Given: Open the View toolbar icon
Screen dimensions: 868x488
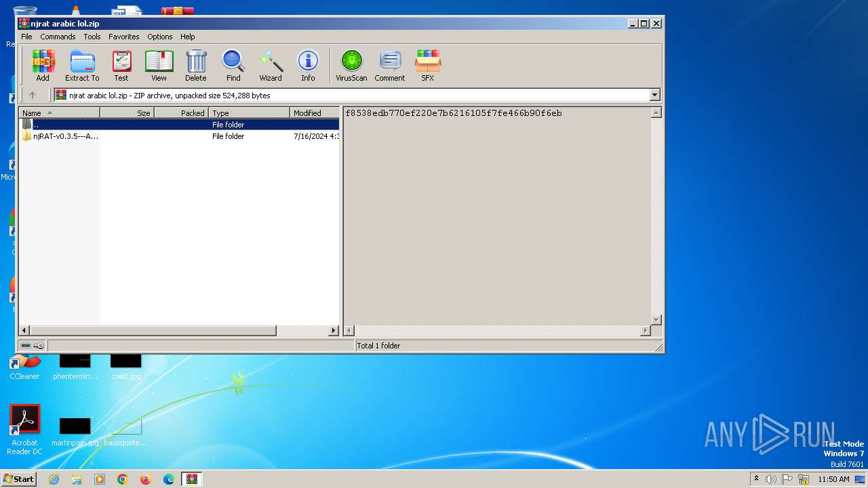Looking at the screenshot, I should coord(159,66).
